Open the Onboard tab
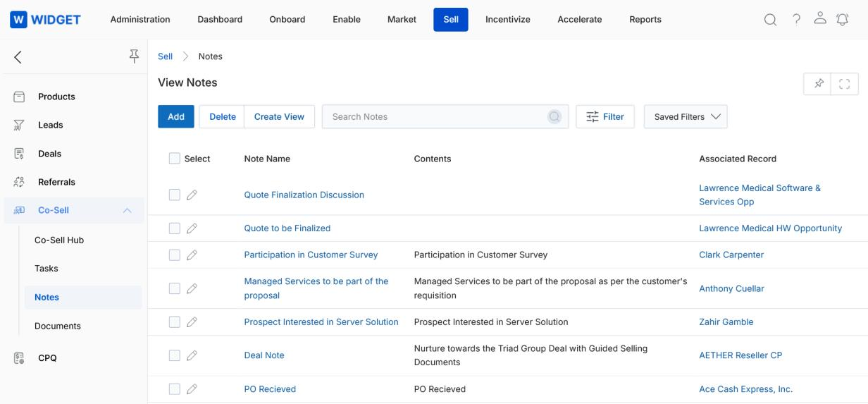 287,20
